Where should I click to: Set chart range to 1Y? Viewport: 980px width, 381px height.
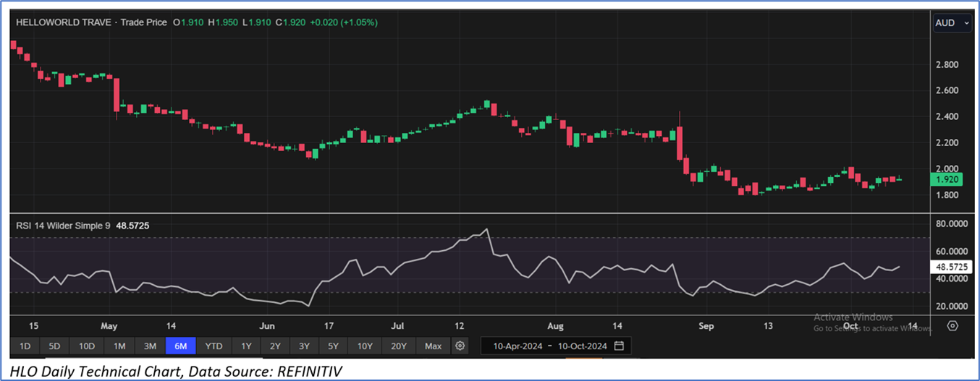(246, 346)
